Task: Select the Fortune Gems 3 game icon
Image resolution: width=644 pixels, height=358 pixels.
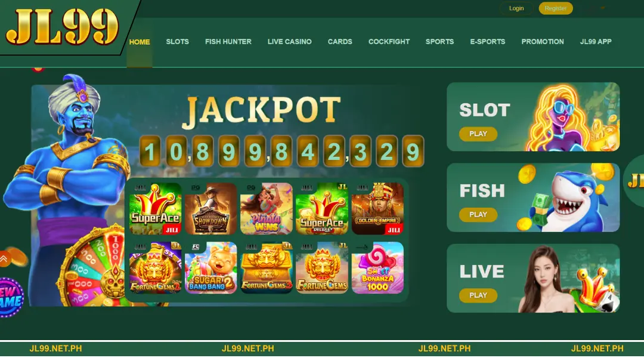Action: [x=266, y=267]
